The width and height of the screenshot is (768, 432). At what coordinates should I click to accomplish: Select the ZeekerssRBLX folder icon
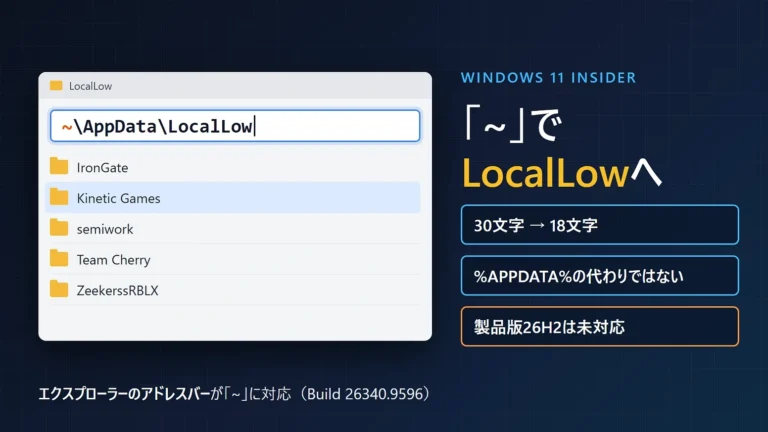pyautogui.click(x=59, y=289)
